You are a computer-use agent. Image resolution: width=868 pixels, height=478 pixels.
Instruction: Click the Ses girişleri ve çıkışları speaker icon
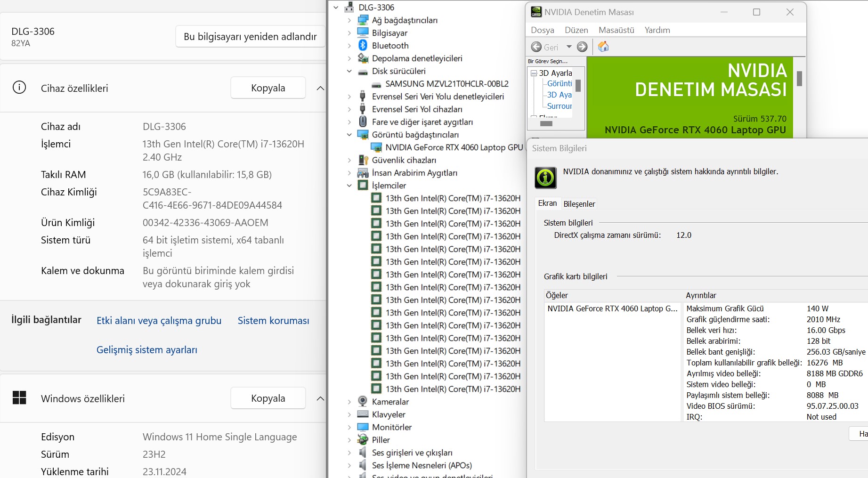click(x=363, y=452)
